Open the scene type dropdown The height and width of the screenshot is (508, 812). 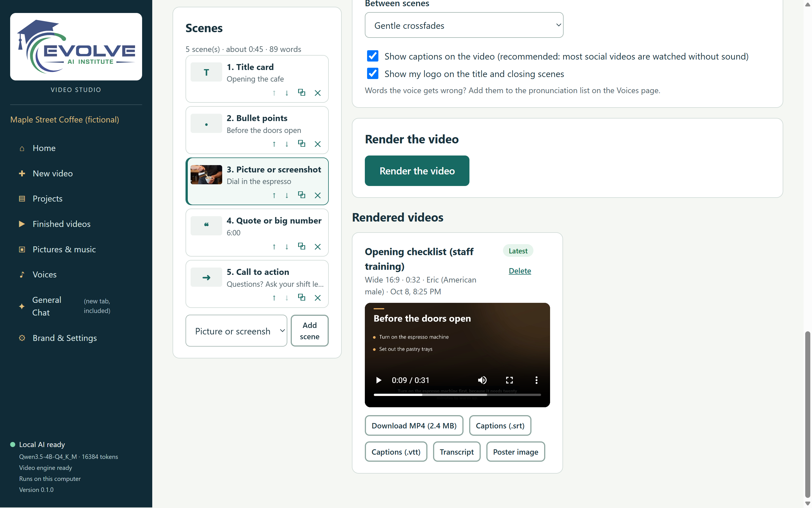[x=236, y=331]
